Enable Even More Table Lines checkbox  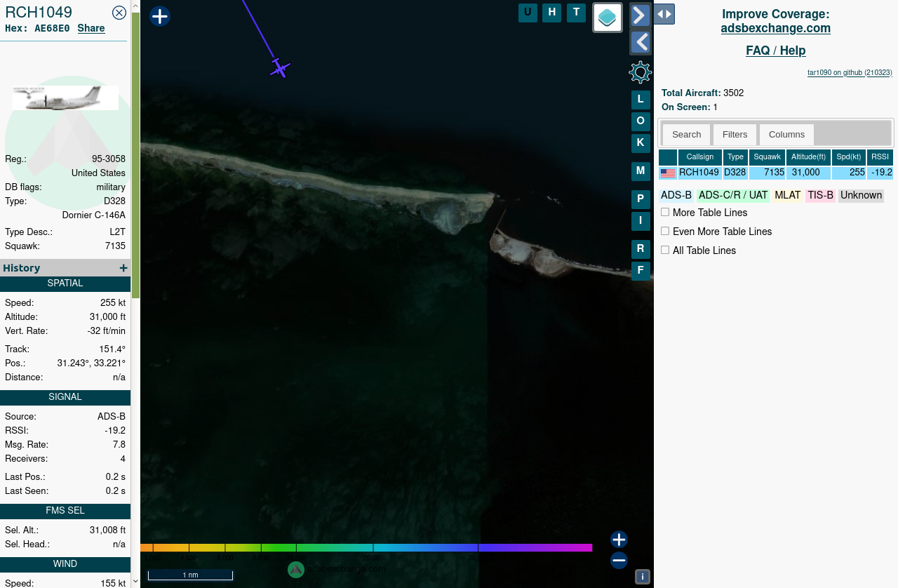pos(665,231)
